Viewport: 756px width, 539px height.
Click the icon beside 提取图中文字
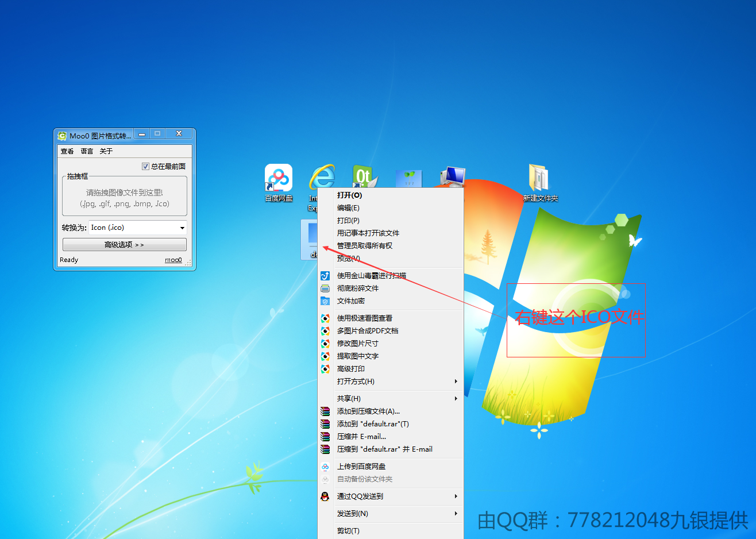[325, 356]
